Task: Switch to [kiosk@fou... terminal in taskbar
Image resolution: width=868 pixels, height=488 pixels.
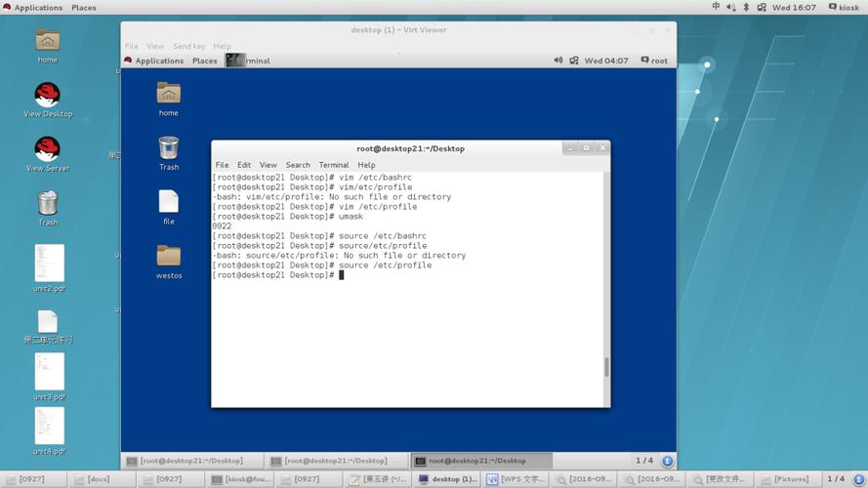Action: pyautogui.click(x=239, y=479)
